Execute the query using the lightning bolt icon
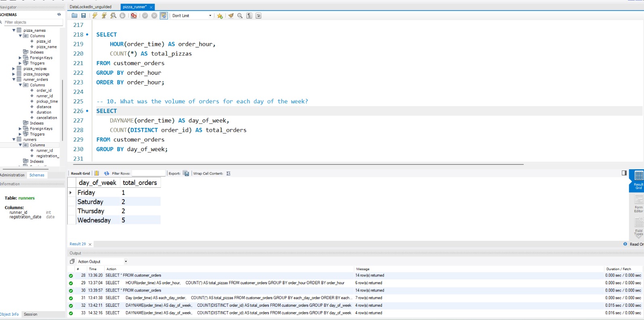The height and width of the screenshot is (320, 644). click(x=95, y=16)
